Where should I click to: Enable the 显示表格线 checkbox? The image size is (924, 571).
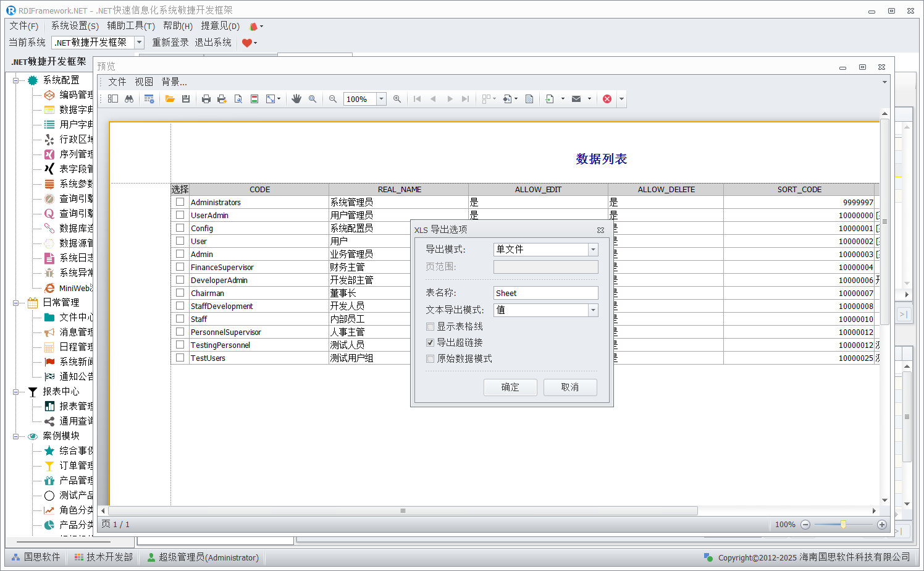click(430, 327)
